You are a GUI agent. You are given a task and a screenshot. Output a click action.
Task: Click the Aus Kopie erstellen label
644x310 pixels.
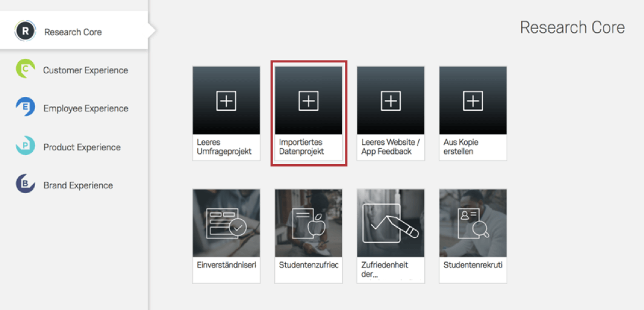point(461,147)
